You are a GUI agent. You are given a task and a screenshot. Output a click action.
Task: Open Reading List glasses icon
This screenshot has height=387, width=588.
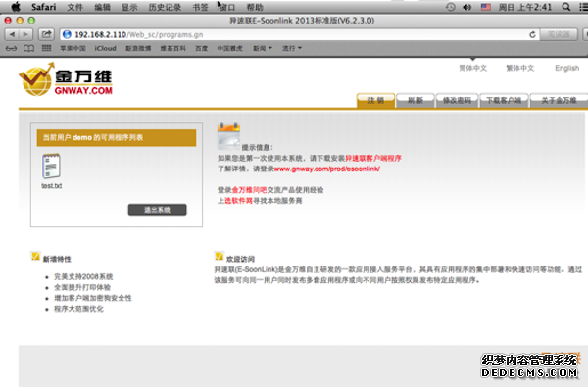(x=11, y=48)
